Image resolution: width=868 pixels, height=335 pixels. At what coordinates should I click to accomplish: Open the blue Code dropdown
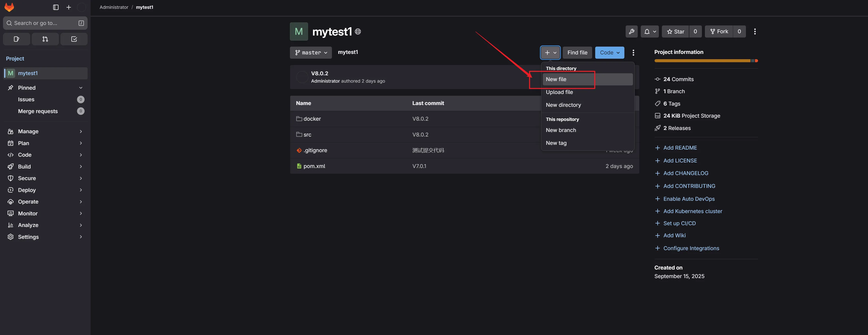[609, 53]
